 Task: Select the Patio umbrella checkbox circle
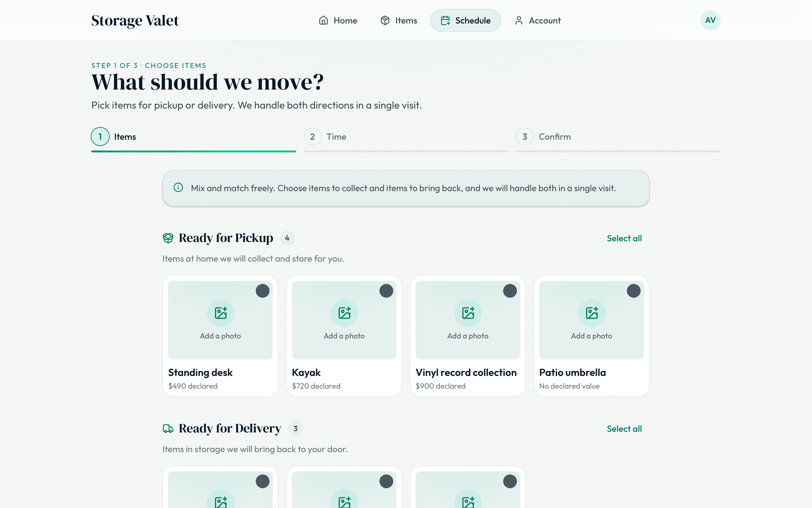[x=633, y=291]
